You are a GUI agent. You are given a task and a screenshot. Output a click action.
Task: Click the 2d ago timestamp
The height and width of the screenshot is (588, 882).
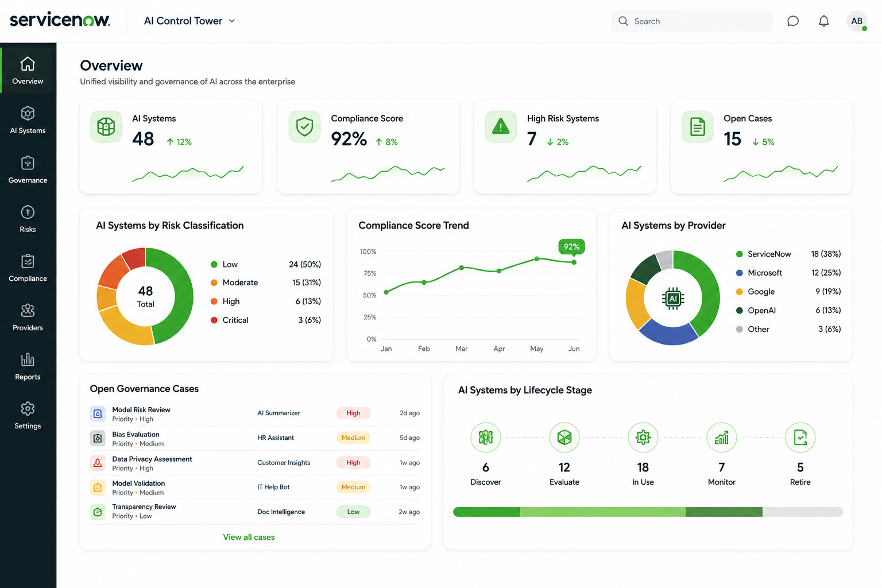click(x=409, y=413)
